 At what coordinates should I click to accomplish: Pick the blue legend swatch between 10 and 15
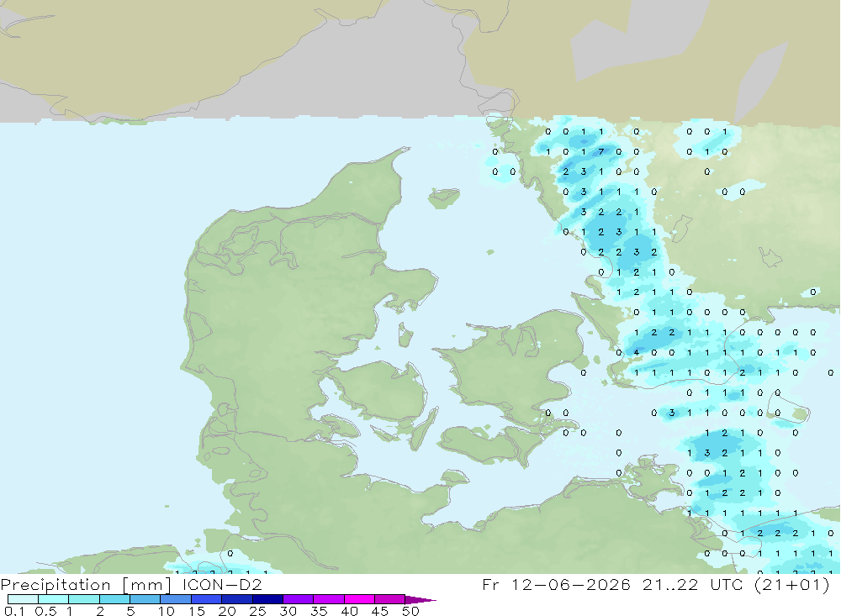point(176,599)
